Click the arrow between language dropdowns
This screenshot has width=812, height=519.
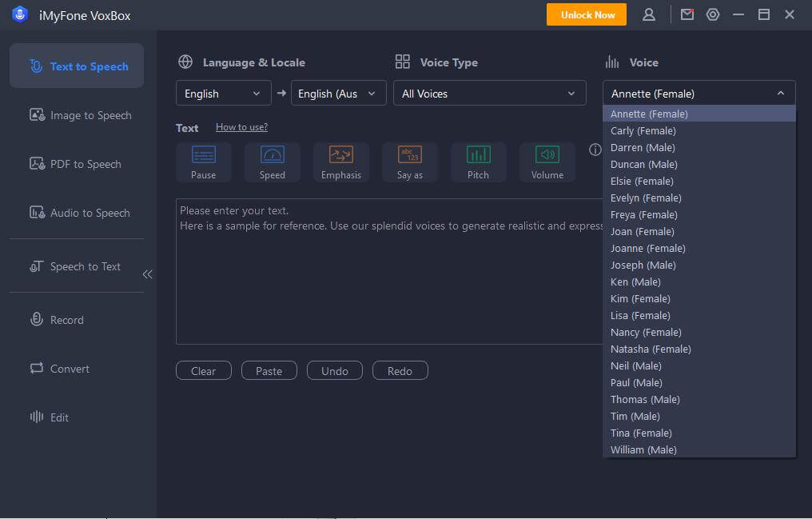click(281, 94)
